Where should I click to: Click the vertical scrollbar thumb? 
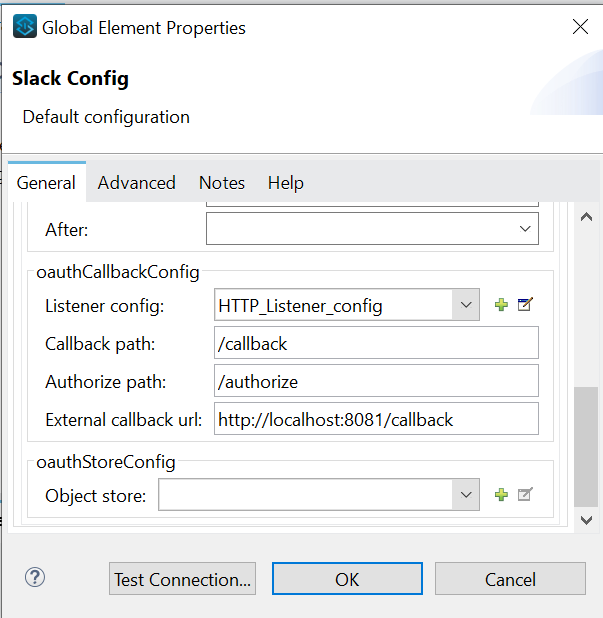coord(587,445)
